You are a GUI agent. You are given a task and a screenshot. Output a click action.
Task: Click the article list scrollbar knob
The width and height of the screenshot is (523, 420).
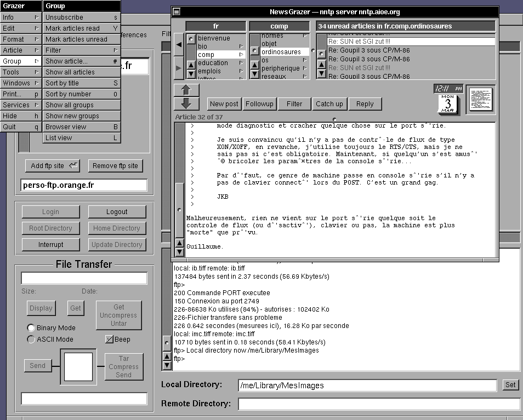[321, 54]
